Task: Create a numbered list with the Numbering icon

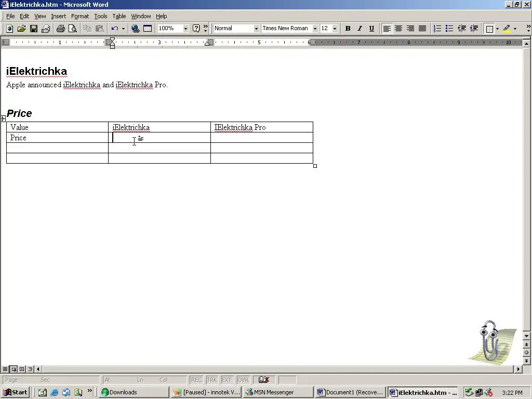Action: pos(437,29)
